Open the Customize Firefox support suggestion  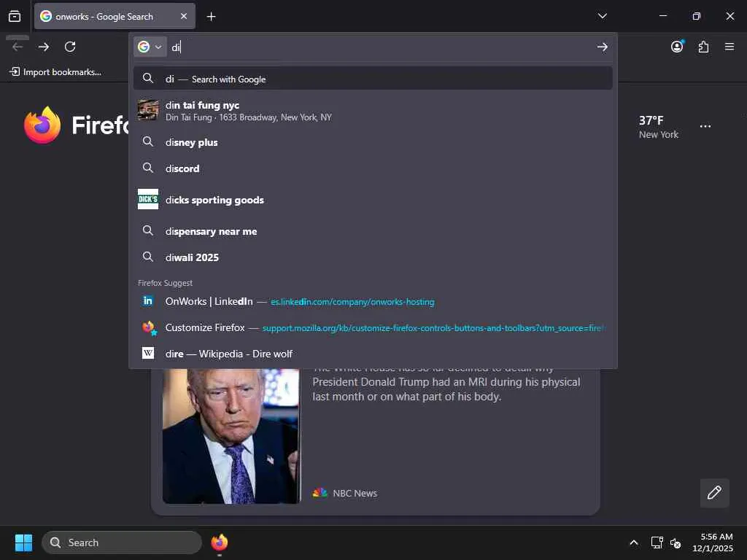(x=373, y=327)
